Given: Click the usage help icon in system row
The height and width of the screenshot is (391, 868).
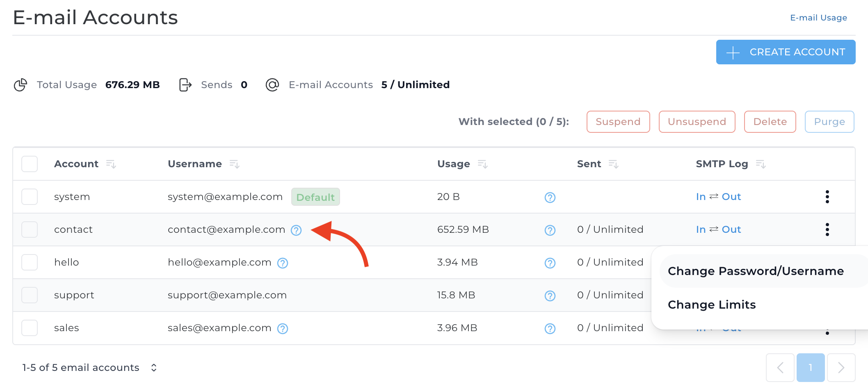Looking at the screenshot, I should (x=550, y=198).
